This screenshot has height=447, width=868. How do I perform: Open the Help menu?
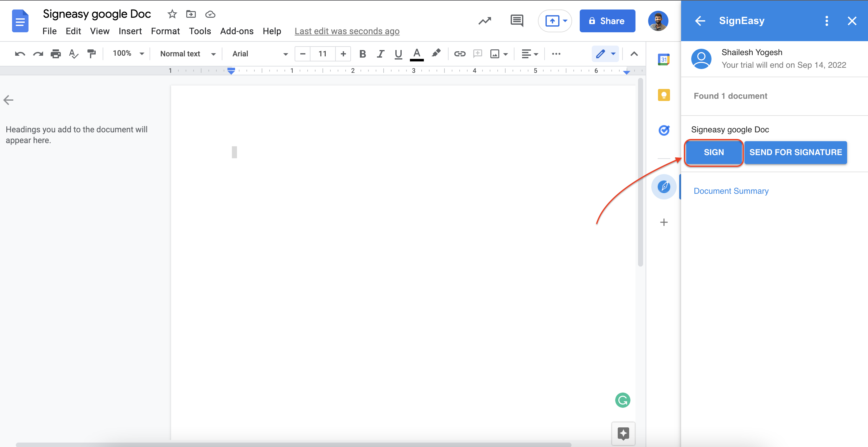(x=272, y=31)
